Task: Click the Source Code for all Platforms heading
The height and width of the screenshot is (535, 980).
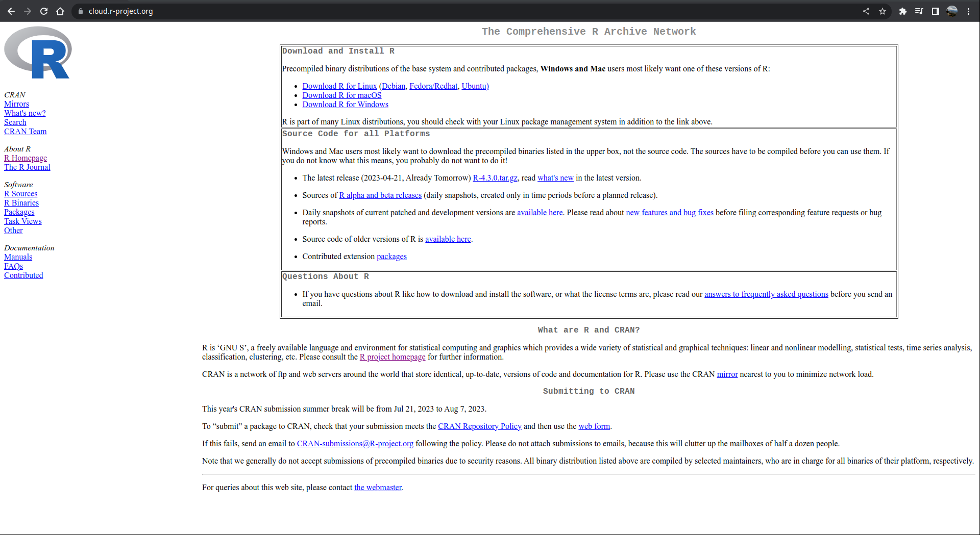Action: coord(356,134)
